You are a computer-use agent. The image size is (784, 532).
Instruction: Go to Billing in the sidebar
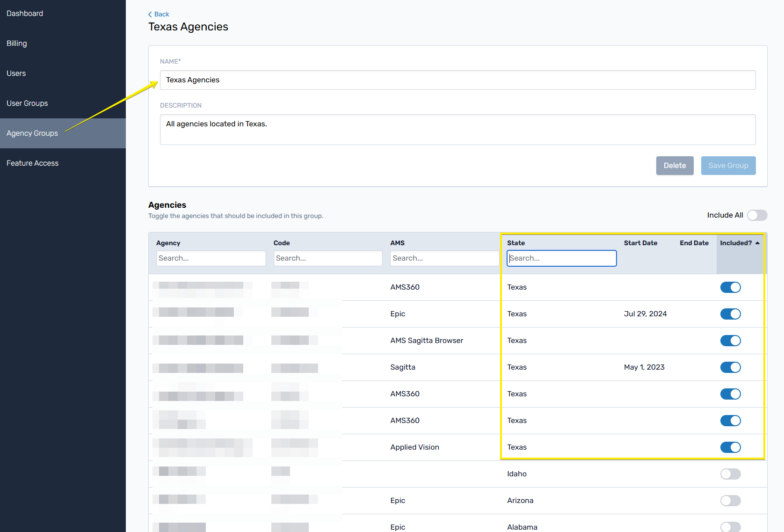17,44
